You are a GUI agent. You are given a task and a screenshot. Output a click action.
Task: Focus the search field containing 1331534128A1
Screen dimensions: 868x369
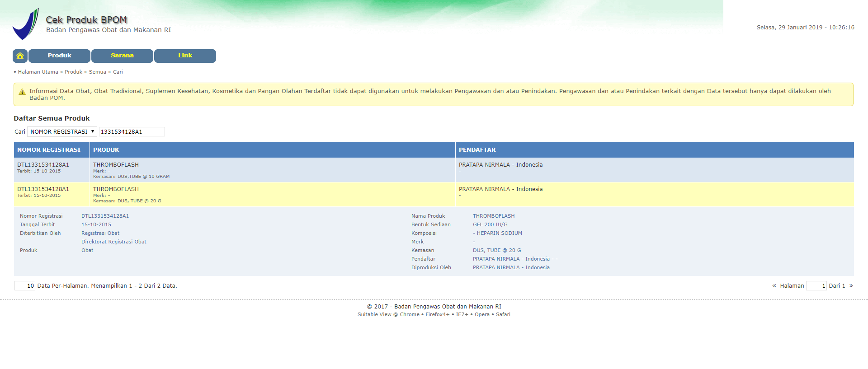pyautogui.click(x=132, y=131)
